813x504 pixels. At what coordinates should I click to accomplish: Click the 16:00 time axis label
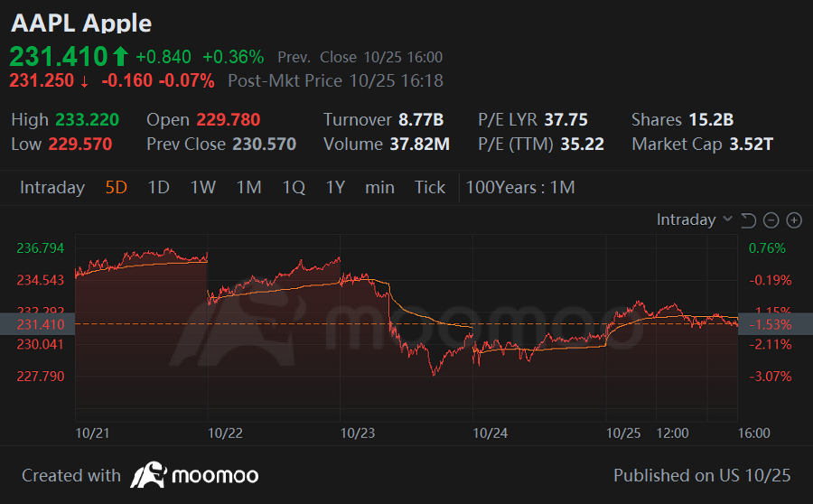pyautogui.click(x=754, y=434)
